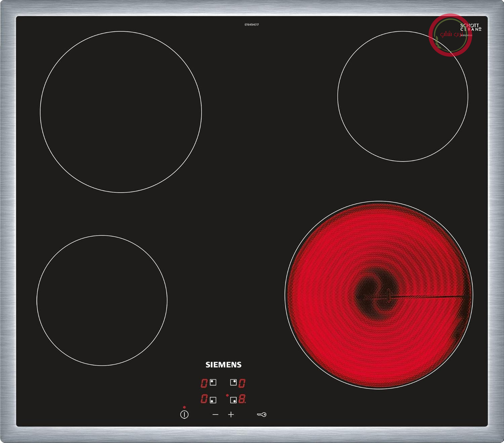Click the Schott Ceran logo

pos(471,27)
